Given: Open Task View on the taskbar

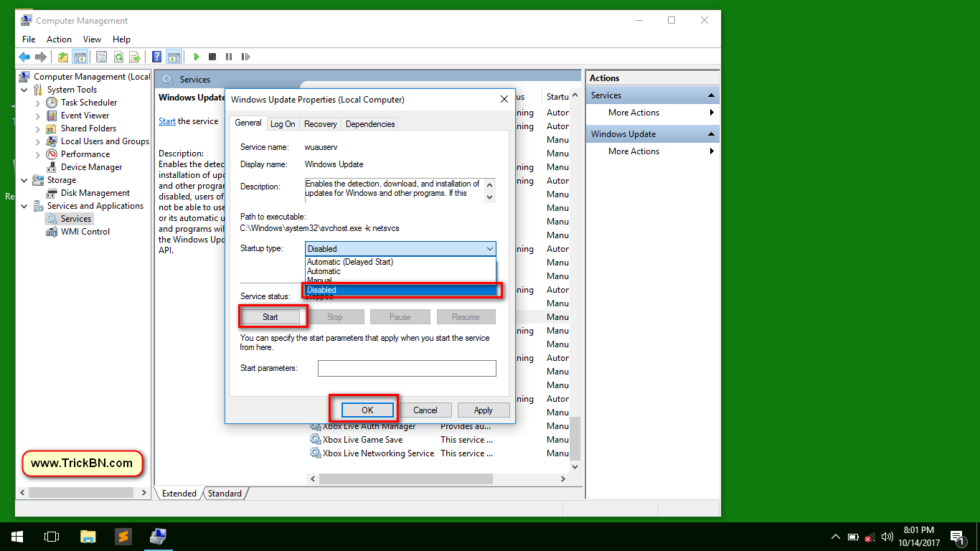Looking at the screenshot, I should (x=52, y=537).
